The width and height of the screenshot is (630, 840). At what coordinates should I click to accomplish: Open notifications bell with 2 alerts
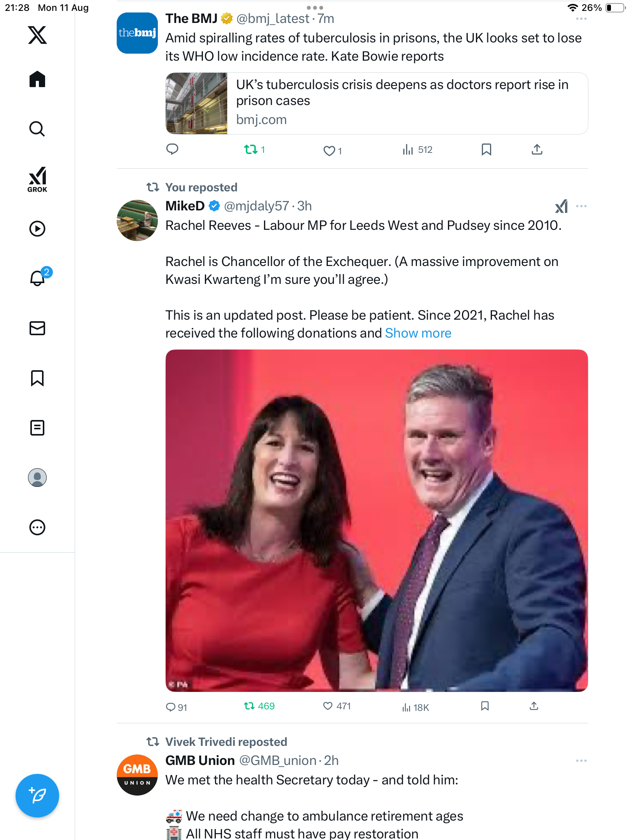(x=38, y=278)
